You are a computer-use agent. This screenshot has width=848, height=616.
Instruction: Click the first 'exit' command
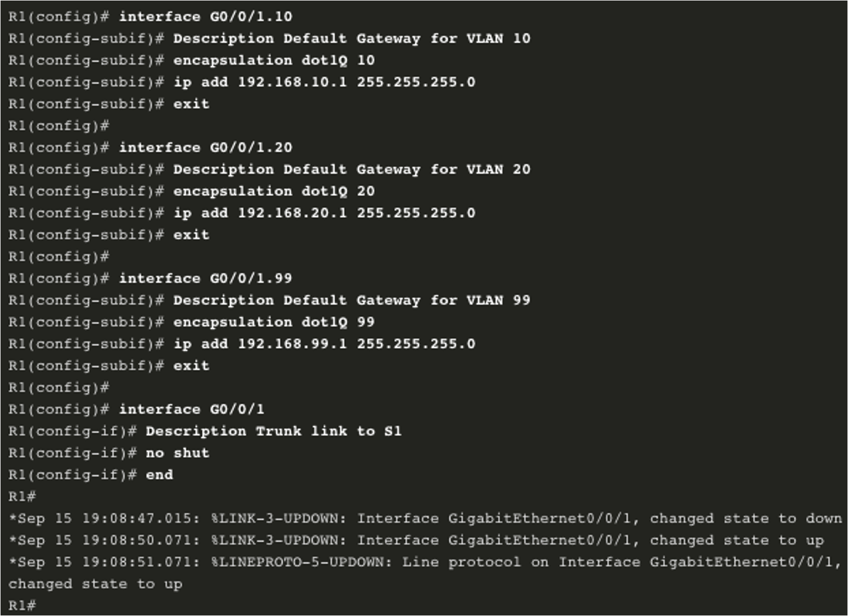(x=191, y=104)
